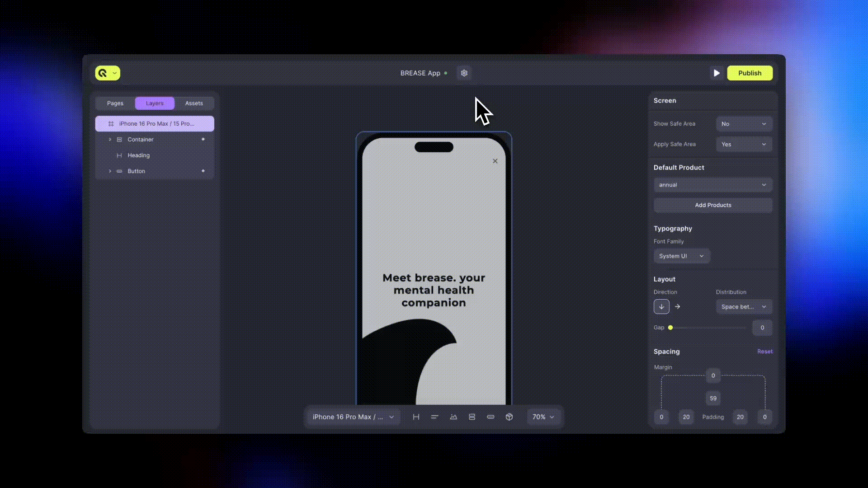Close the paywall with X icon

coord(495,161)
